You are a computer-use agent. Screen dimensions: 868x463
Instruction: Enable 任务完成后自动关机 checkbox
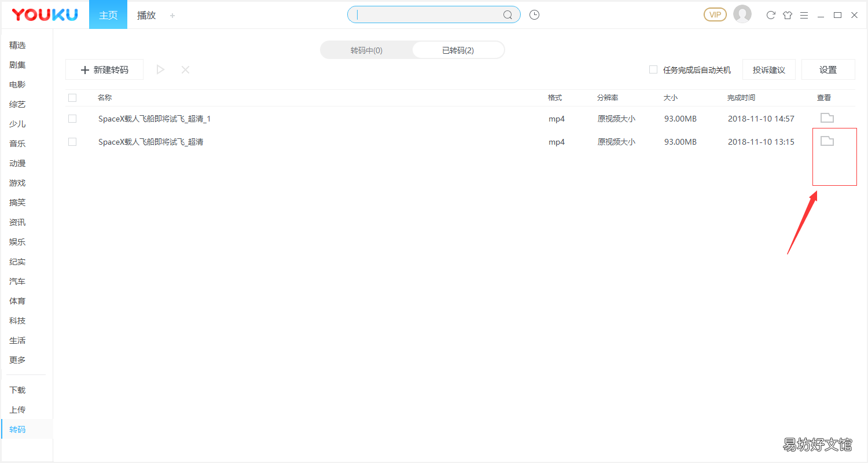coord(653,69)
